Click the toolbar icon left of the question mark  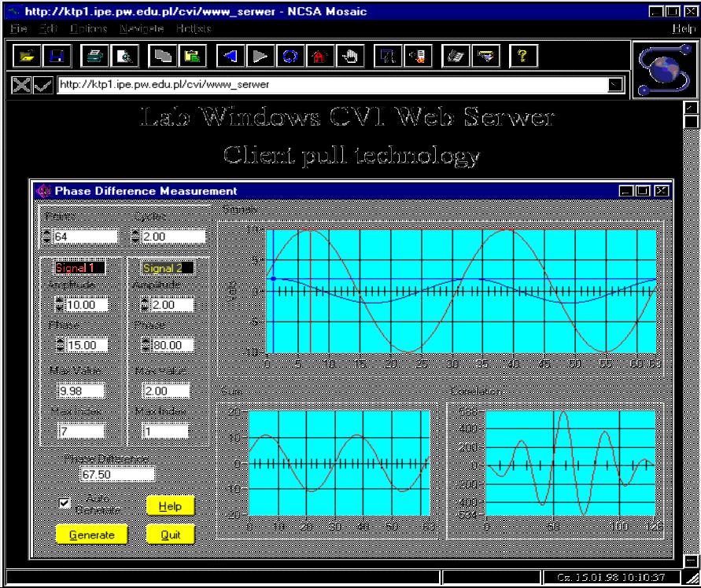tap(485, 57)
